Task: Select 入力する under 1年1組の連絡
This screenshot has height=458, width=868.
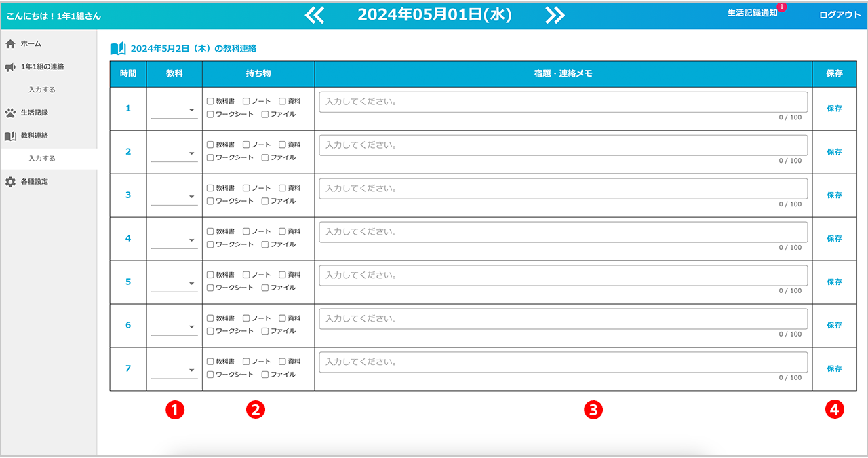Action: click(42, 90)
